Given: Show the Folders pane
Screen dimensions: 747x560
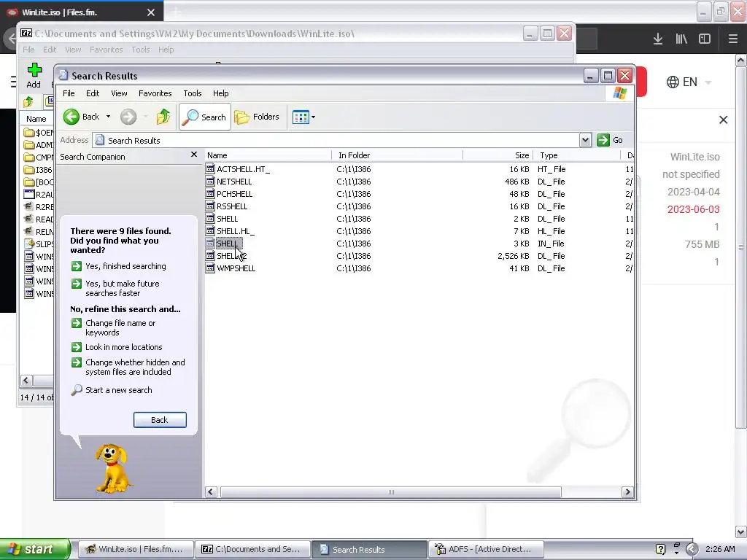Looking at the screenshot, I should [257, 117].
